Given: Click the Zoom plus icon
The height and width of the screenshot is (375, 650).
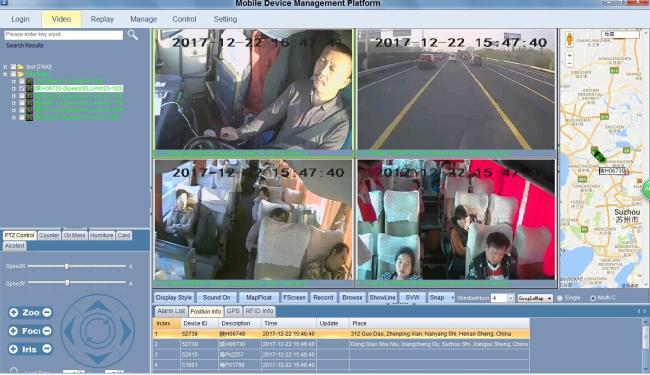Looking at the screenshot, I should point(14,312).
